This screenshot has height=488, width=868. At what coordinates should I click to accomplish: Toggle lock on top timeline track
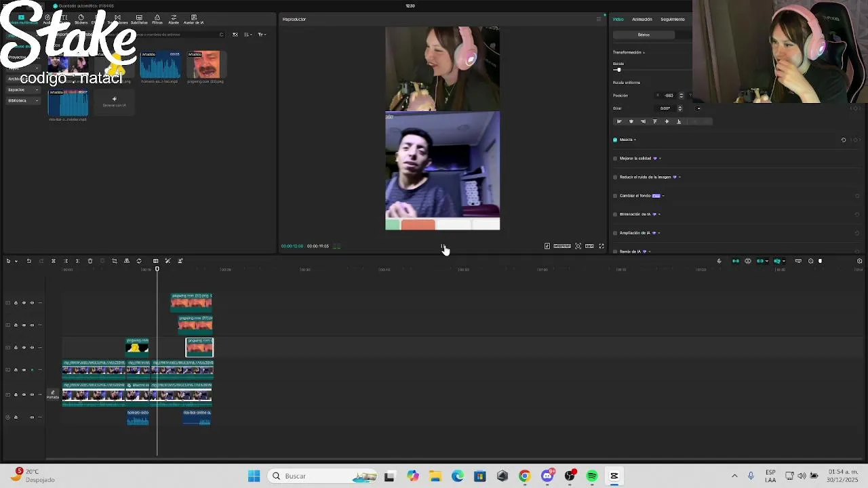16,303
